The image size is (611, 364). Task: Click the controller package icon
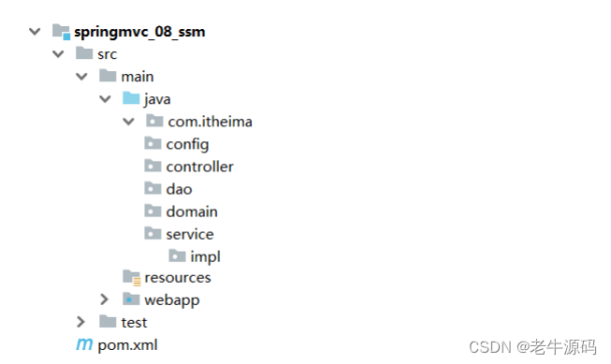click(153, 166)
